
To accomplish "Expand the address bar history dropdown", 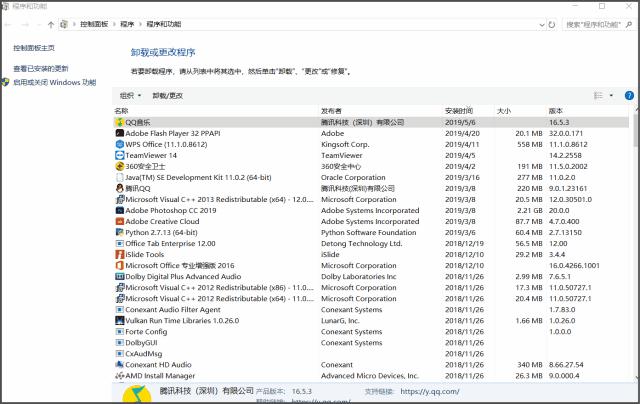I will point(542,24).
